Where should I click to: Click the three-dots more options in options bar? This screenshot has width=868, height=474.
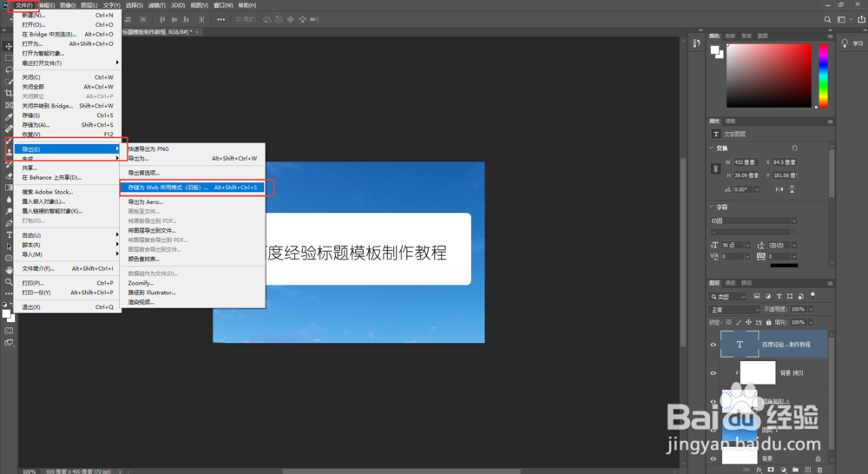[x=220, y=19]
